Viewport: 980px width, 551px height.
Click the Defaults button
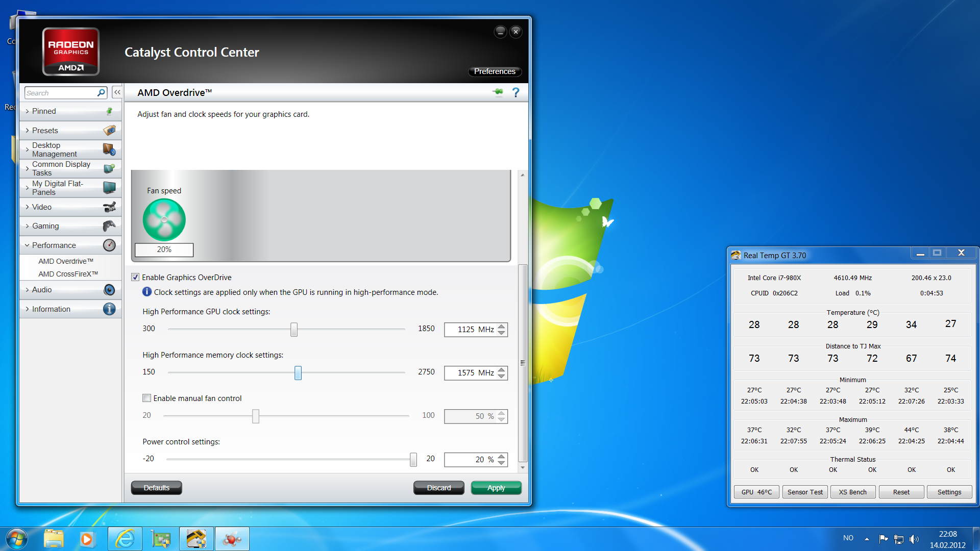tap(156, 488)
